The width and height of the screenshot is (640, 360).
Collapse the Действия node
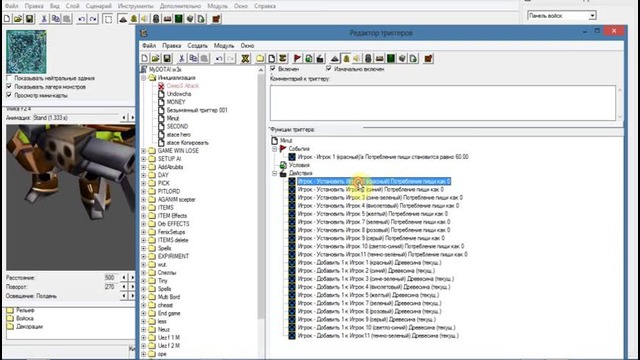coord(275,173)
